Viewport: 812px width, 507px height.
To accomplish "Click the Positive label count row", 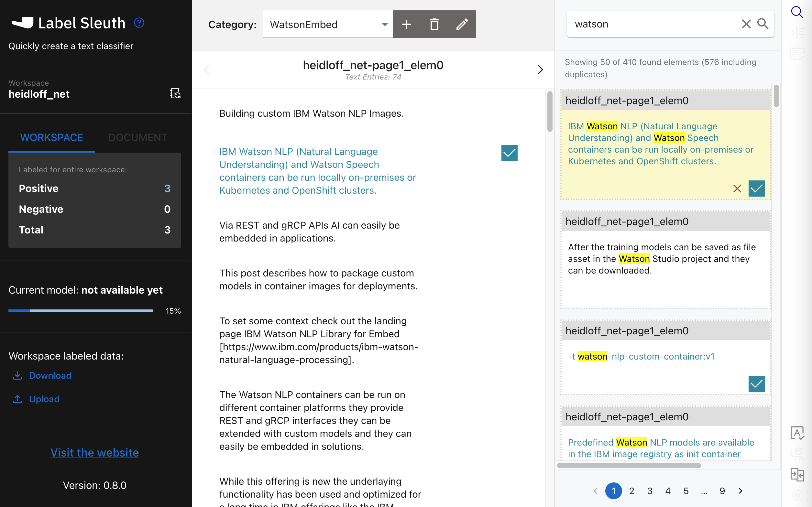I will pos(94,189).
